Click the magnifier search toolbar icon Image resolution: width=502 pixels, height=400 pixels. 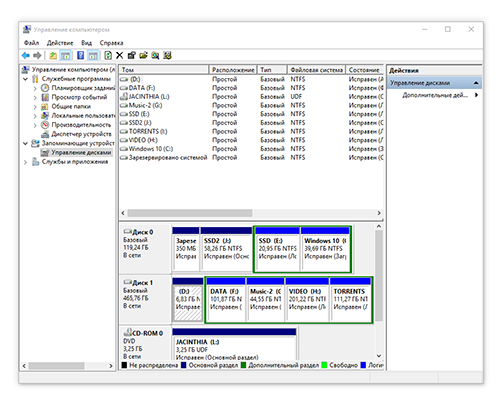(x=155, y=55)
